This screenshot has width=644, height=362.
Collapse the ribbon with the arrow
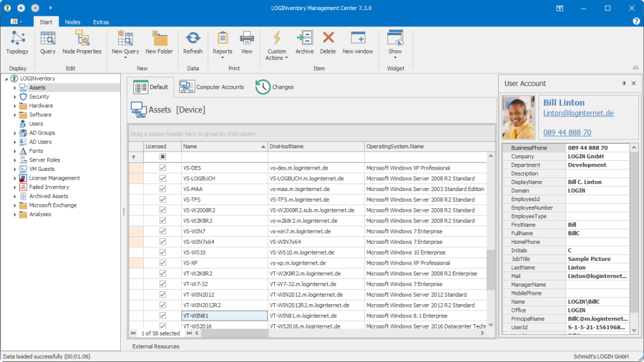point(635,68)
